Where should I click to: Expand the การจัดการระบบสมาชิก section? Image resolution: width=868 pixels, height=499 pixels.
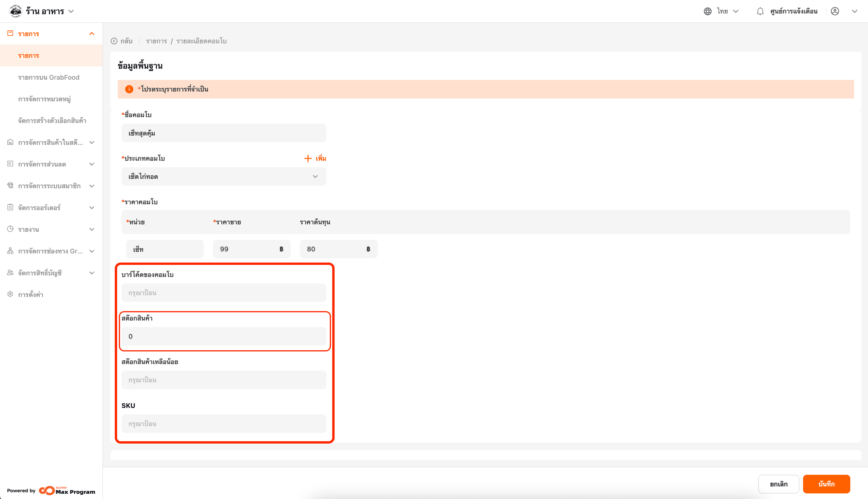(92, 186)
